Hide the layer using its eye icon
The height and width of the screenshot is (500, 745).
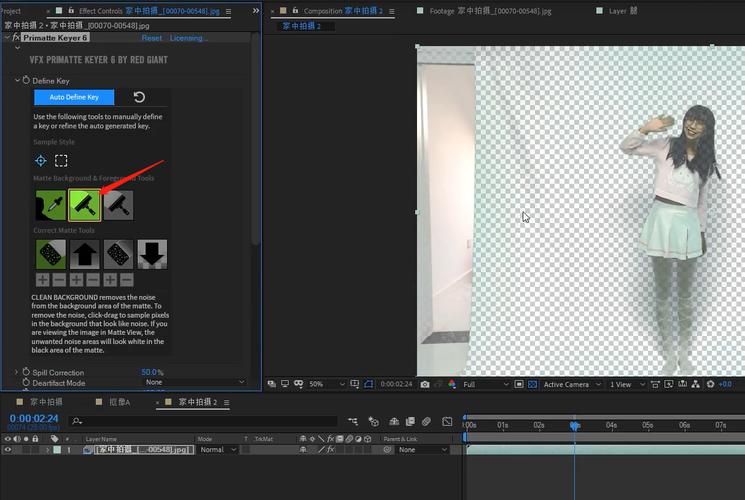click(x=8, y=450)
